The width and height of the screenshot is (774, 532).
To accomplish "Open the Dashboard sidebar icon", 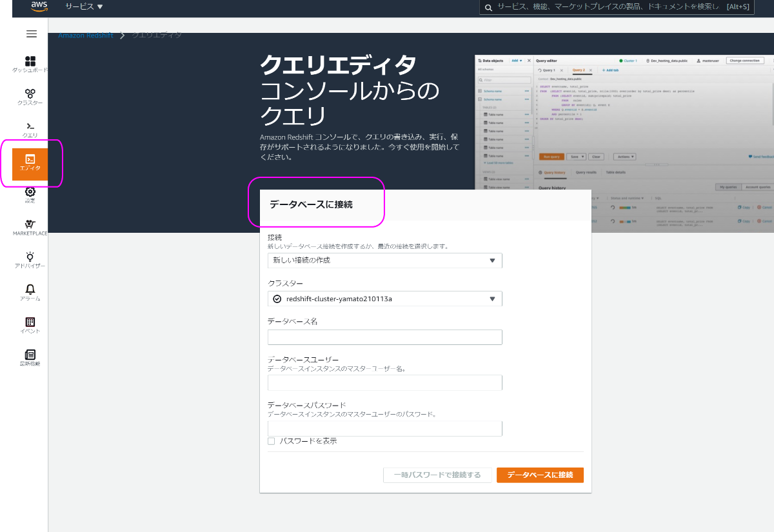I will (x=30, y=64).
